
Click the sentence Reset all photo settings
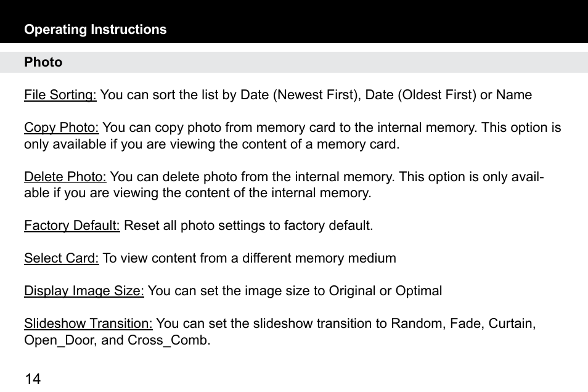[x=248, y=226]
